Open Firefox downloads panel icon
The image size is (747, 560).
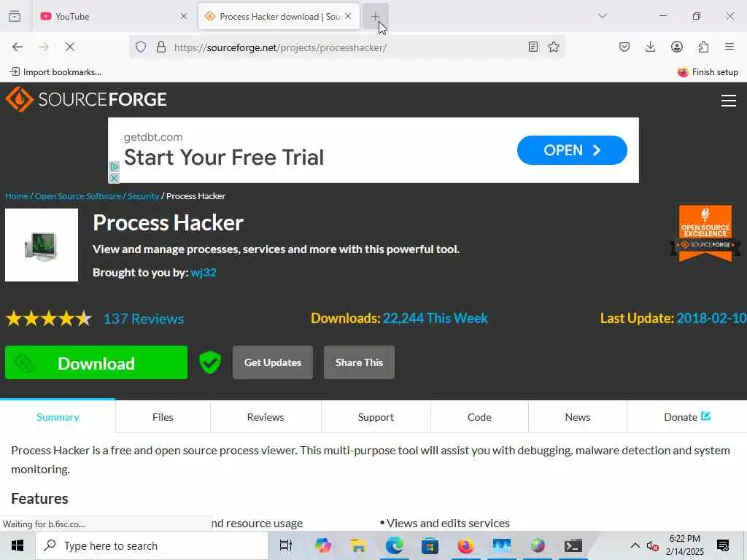pos(650,47)
